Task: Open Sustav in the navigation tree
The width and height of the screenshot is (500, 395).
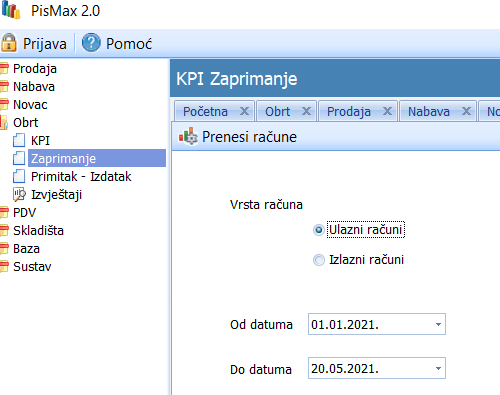Action: [32, 267]
